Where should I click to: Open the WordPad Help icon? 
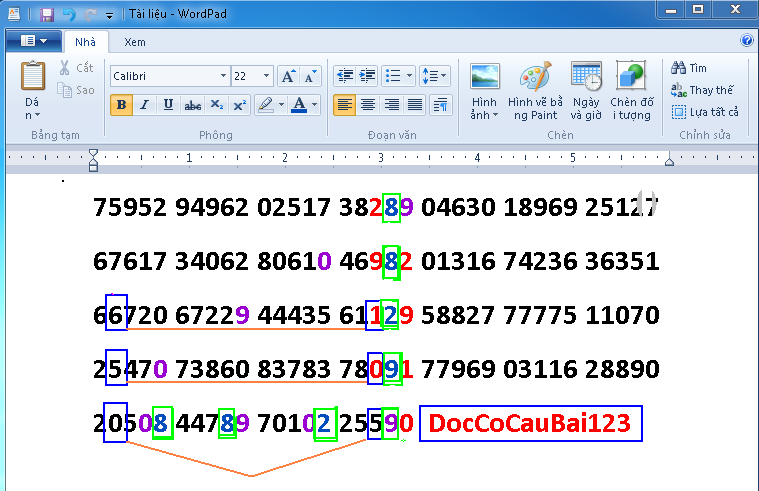click(x=746, y=41)
